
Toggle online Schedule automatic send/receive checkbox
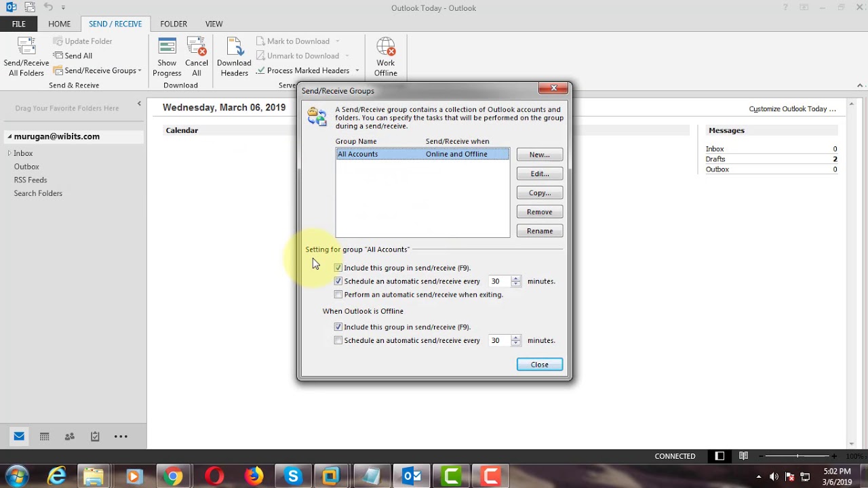338,281
